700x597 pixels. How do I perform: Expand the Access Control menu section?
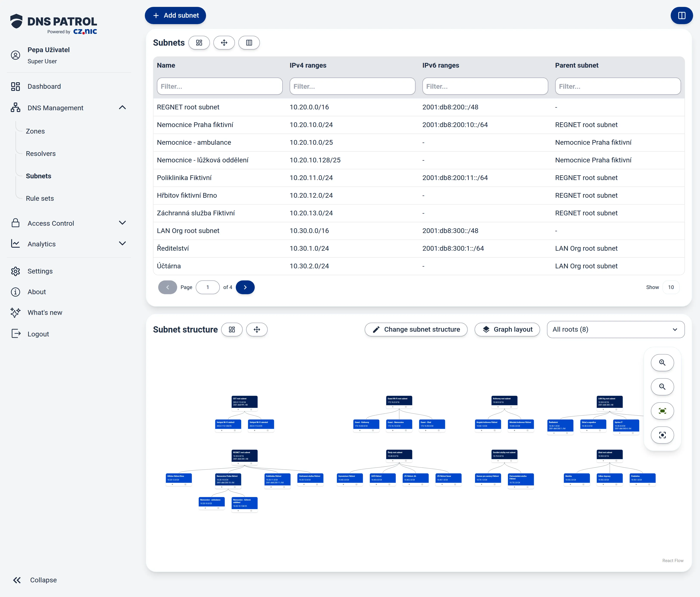(x=123, y=223)
